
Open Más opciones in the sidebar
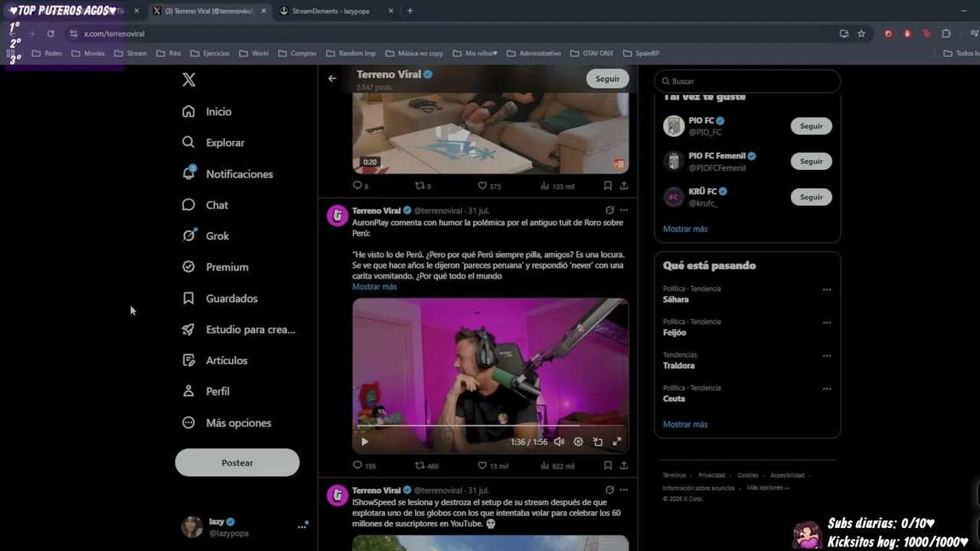tap(226, 422)
